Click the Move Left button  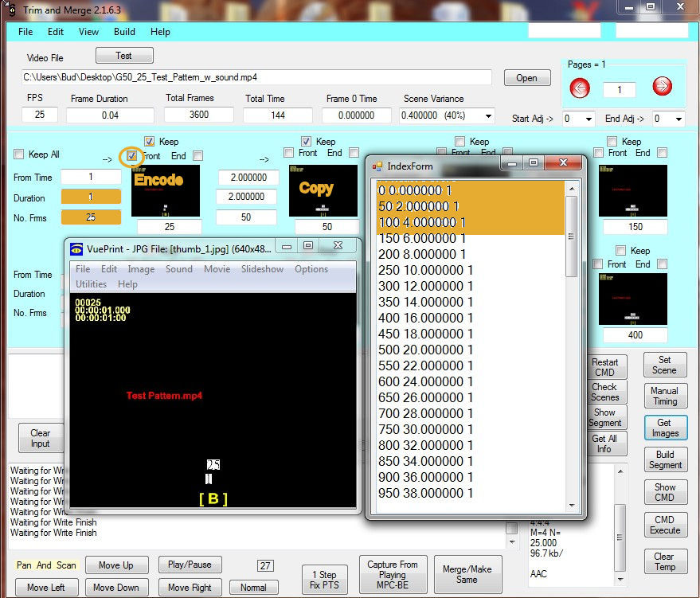click(46, 588)
